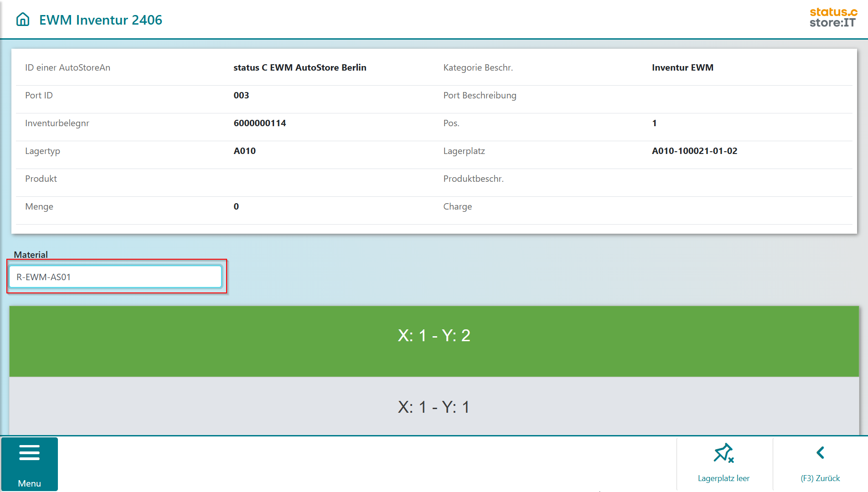The image size is (868, 492).
Task: Click the Material field label
Action: (x=31, y=255)
